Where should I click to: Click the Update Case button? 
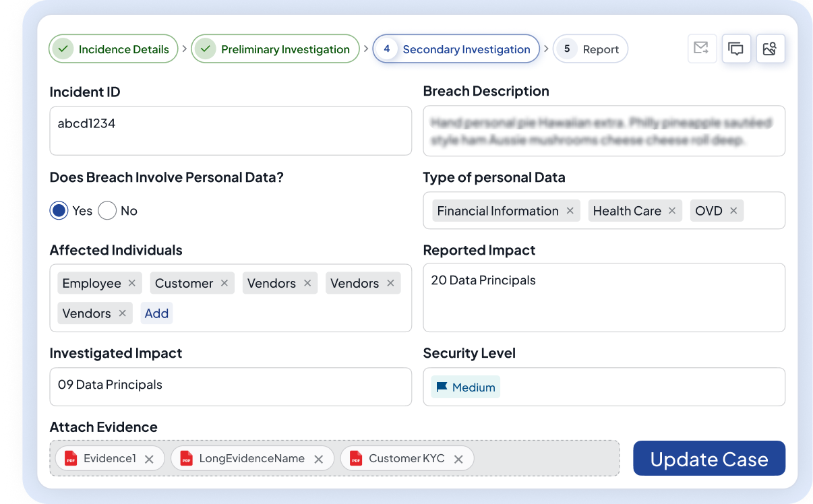[709, 459]
